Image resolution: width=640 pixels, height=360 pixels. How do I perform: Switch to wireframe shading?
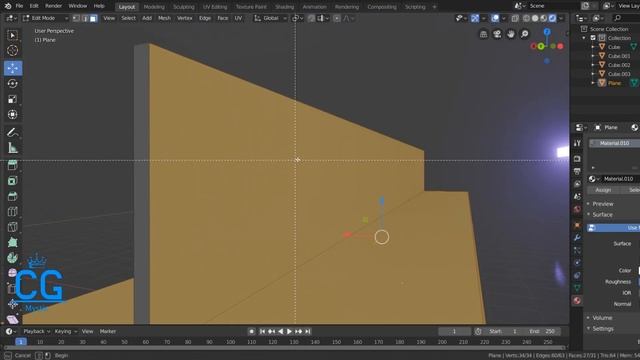tap(527, 18)
